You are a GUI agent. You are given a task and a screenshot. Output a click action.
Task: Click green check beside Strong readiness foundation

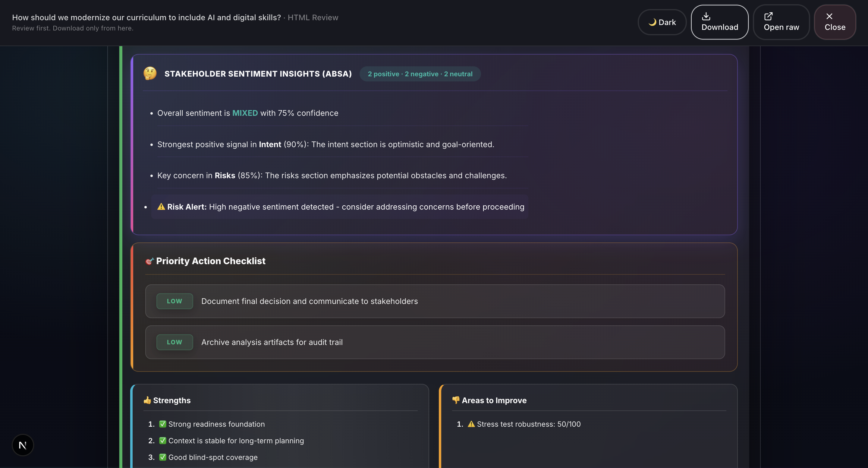click(x=162, y=424)
